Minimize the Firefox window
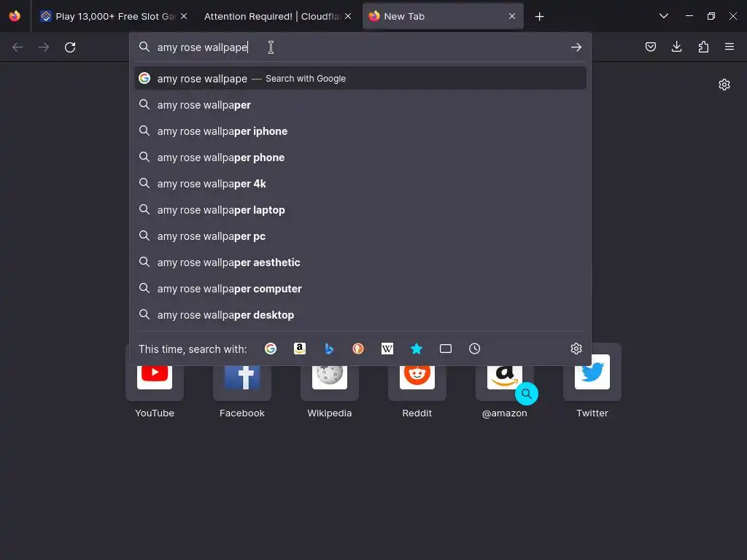This screenshot has width=747, height=560. pos(689,16)
